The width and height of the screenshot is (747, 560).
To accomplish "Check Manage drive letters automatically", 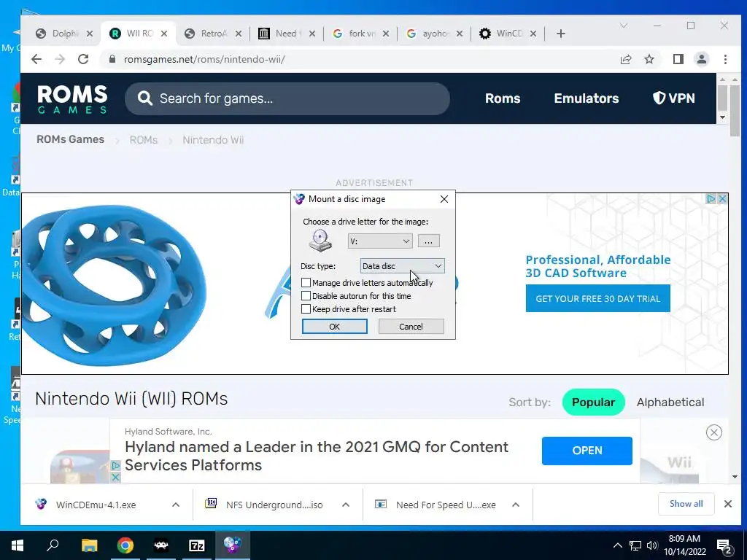I will coord(306,283).
